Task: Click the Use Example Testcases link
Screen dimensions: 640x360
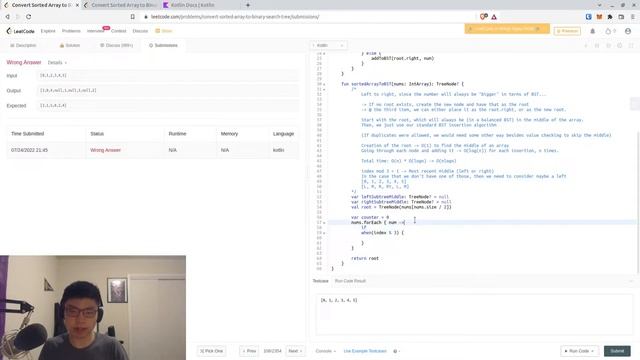Action: (365, 351)
